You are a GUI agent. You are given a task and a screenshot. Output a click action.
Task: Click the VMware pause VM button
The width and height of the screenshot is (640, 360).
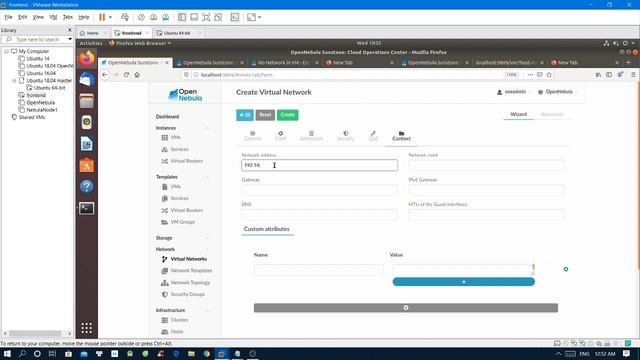click(x=102, y=17)
